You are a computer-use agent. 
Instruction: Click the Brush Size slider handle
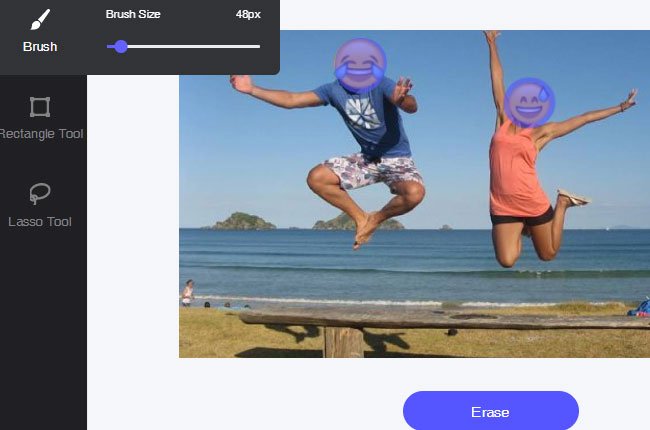[x=121, y=46]
